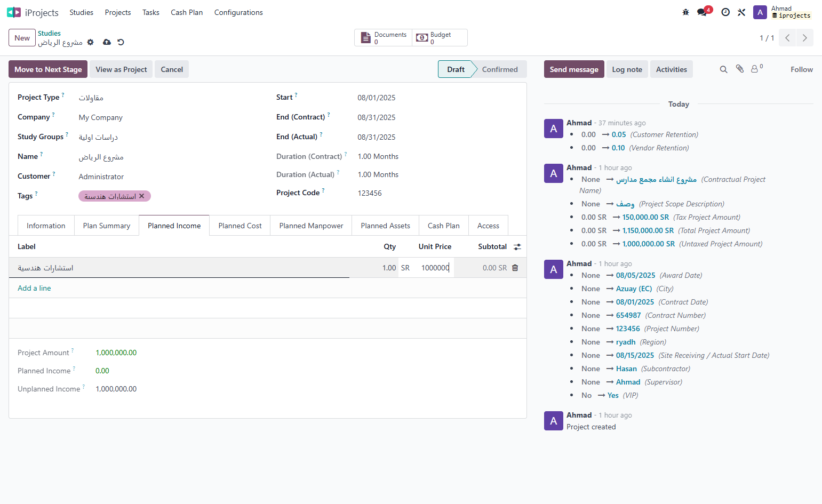Open the Documents smart button
This screenshot has width=822, height=504.
point(384,38)
